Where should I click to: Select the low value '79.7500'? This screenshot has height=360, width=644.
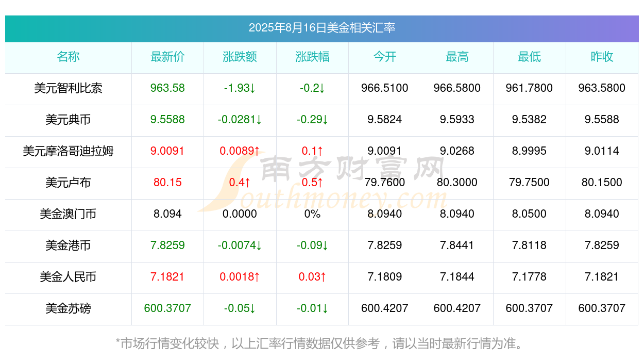(530, 183)
